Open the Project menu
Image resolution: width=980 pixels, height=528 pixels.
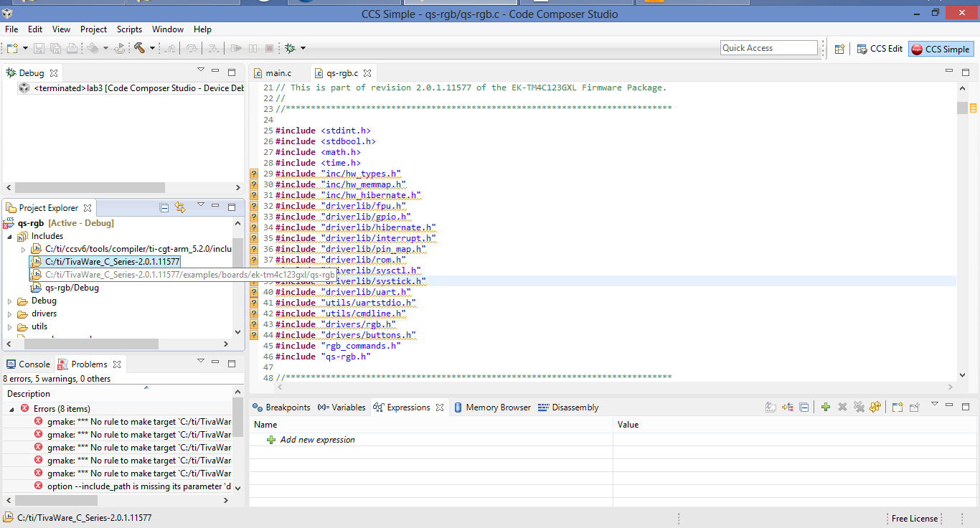[93, 29]
